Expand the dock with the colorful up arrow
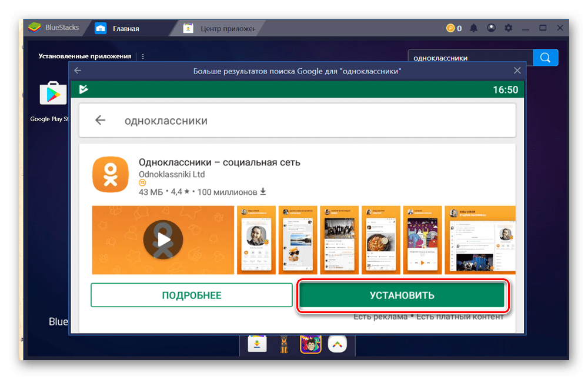Screen dimensions: 588x379 pos(336,344)
